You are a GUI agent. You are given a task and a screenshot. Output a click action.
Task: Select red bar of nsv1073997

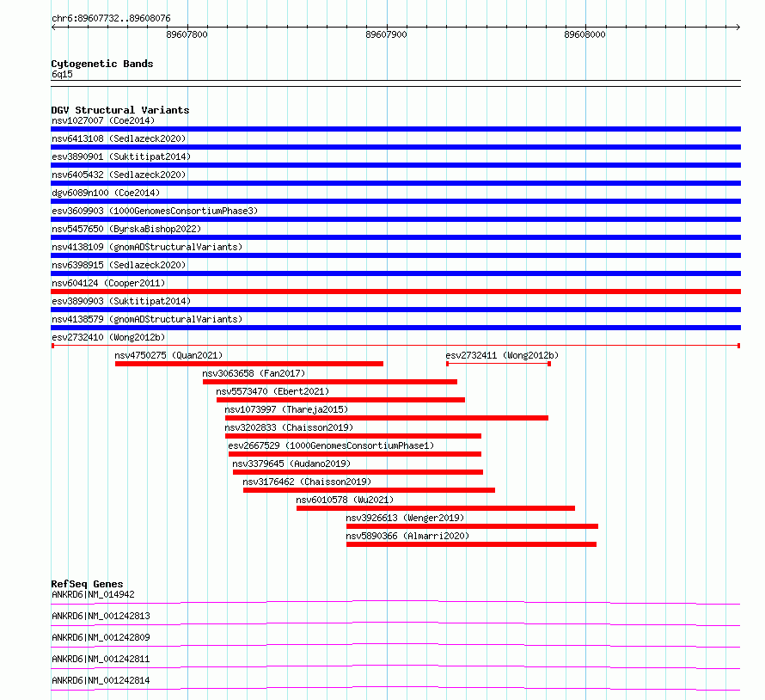tap(387, 418)
